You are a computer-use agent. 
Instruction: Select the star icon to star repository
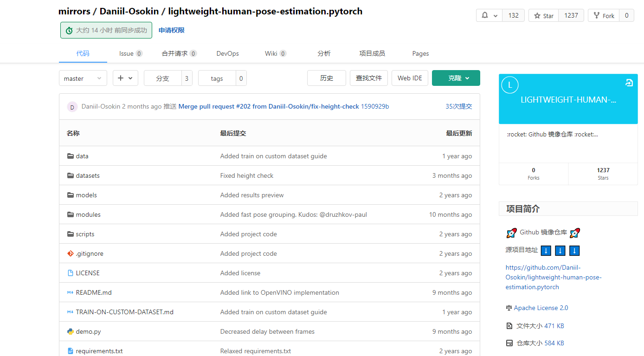click(x=538, y=15)
